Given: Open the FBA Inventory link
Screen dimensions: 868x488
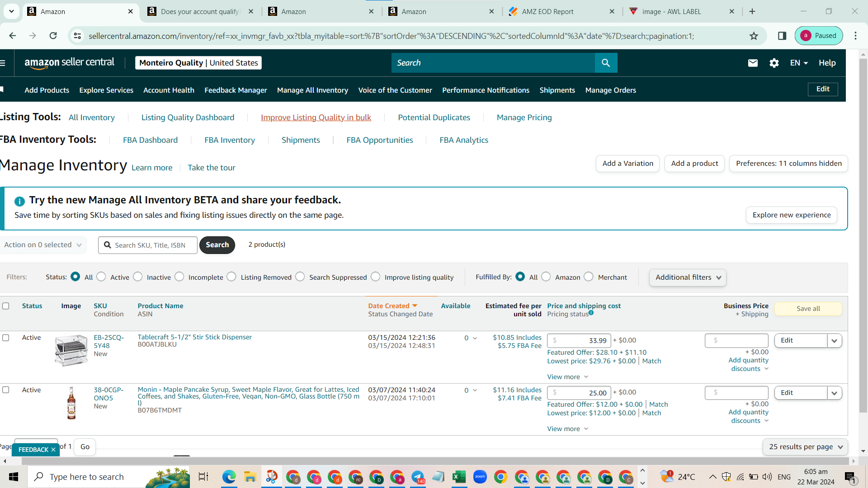Looking at the screenshot, I should click(230, 140).
